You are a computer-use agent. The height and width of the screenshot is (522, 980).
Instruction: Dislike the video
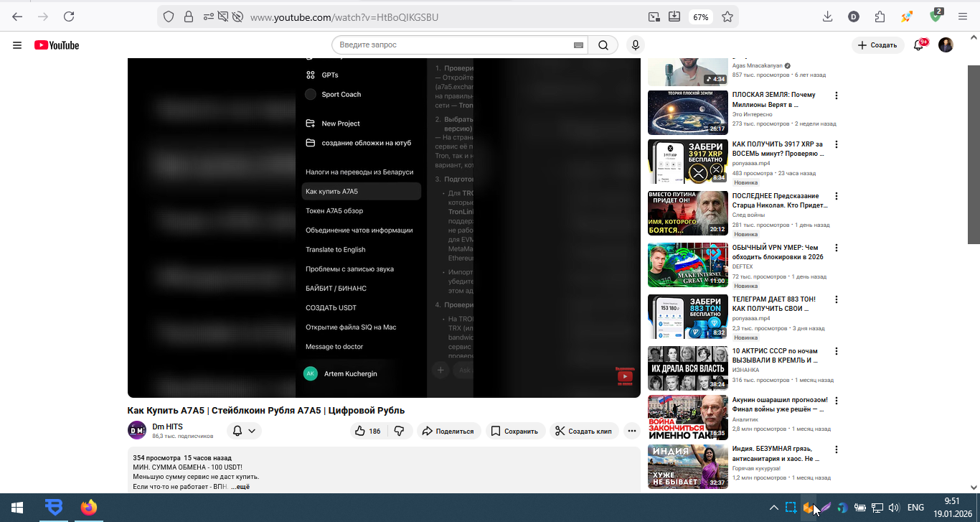coord(400,431)
